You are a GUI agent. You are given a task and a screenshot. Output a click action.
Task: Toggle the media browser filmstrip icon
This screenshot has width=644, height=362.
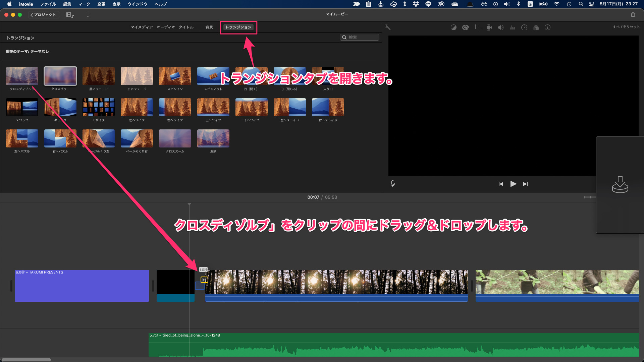coord(70,15)
